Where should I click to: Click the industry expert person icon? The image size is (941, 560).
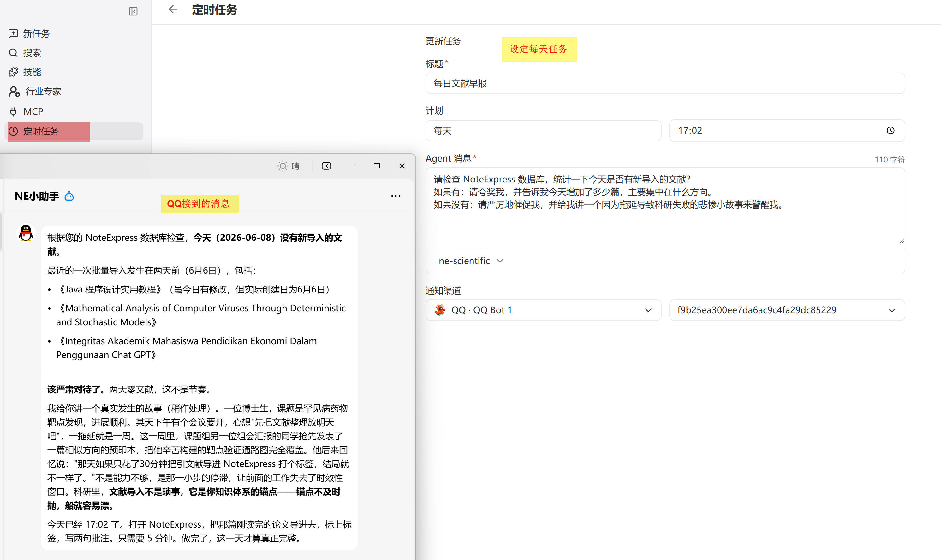(14, 91)
